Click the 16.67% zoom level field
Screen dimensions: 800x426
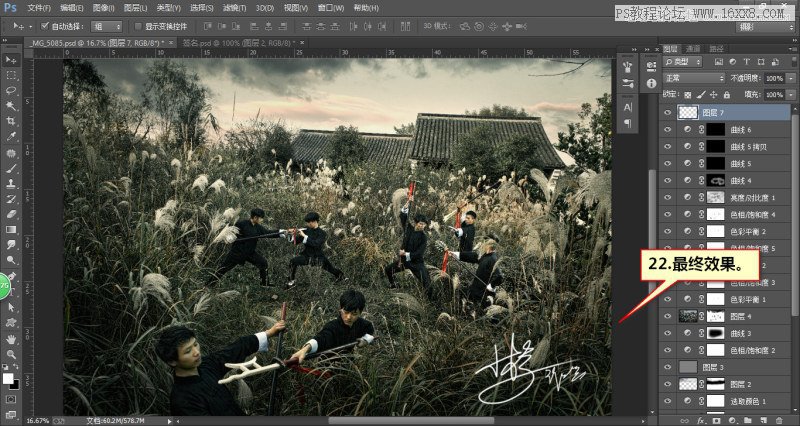point(37,421)
